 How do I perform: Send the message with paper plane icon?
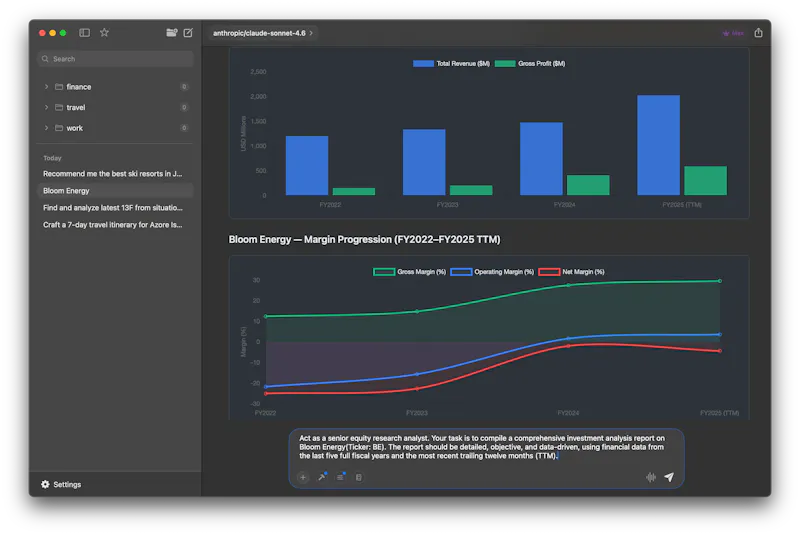click(669, 477)
